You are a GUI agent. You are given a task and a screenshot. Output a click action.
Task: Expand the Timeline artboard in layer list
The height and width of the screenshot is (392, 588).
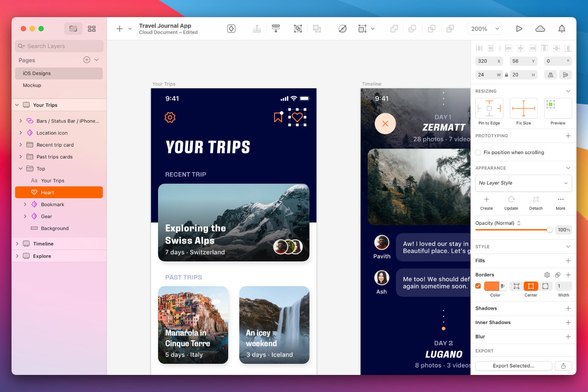click(x=17, y=243)
